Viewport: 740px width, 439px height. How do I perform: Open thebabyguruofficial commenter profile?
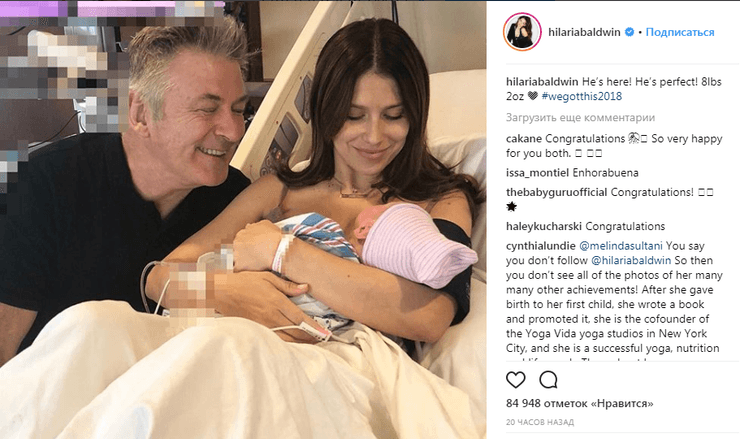(556, 193)
